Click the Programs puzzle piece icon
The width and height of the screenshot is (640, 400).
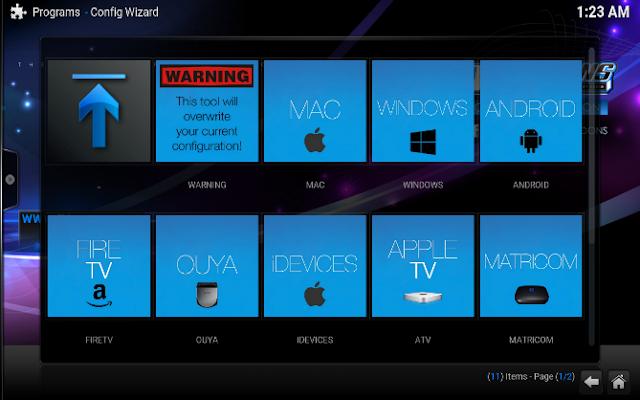coord(18,12)
